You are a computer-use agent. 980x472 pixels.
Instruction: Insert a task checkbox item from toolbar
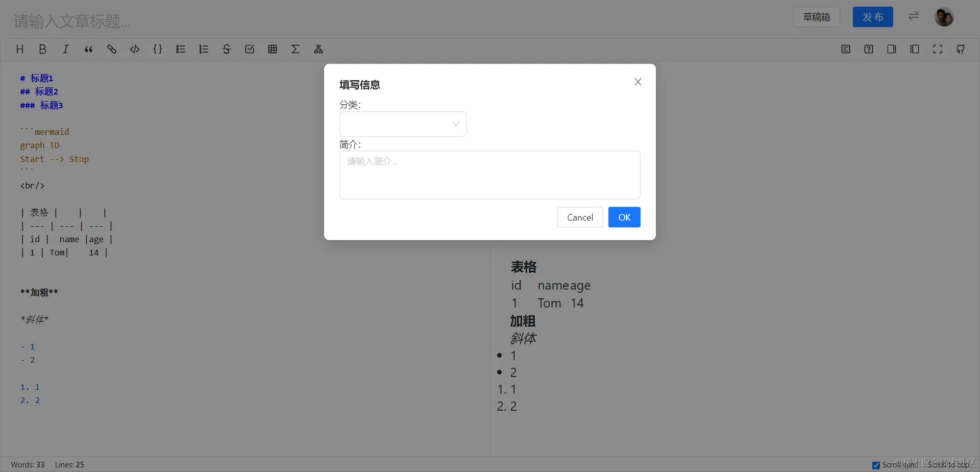pyautogui.click(x=250, y=49)
